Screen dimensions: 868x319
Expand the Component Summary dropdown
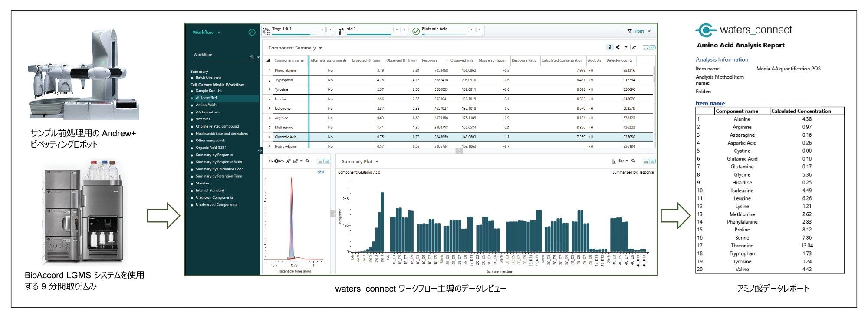(x=320, y=48)
